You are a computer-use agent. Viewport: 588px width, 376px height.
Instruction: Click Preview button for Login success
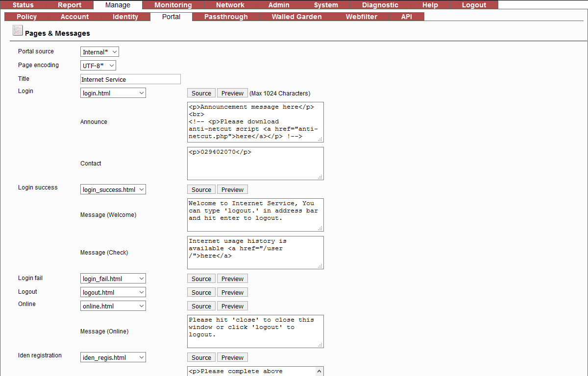click(x=232, y=189)
